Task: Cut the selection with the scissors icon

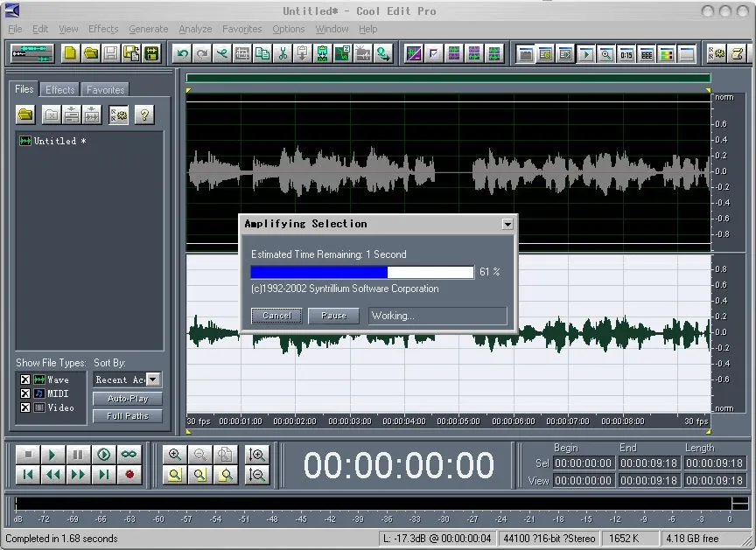Action: [283, 53]
